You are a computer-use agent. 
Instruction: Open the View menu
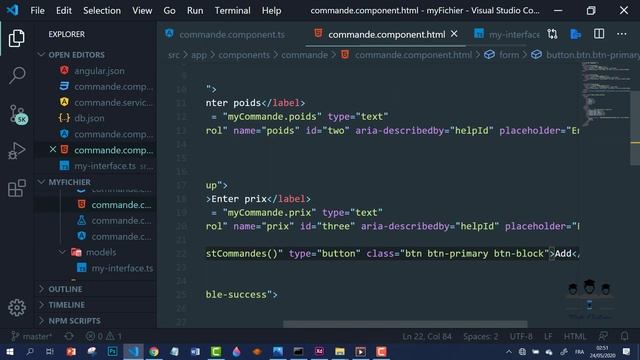[142, 11]
